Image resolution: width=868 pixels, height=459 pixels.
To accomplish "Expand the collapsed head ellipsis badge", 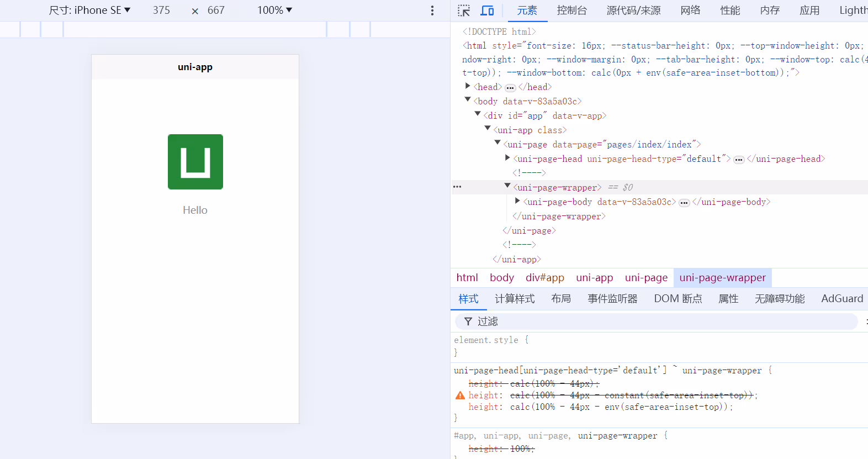I will coord(510,88).
